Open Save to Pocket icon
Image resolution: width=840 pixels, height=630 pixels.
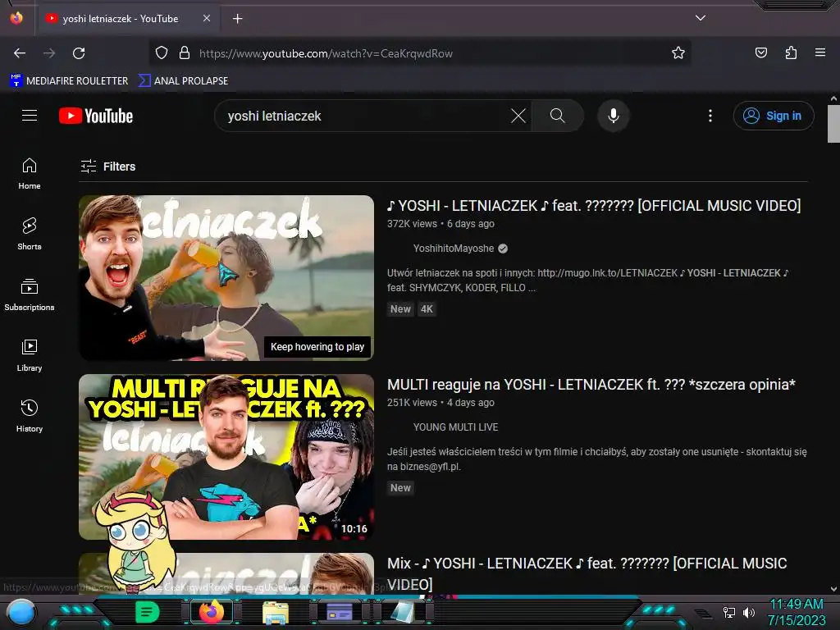760,52
